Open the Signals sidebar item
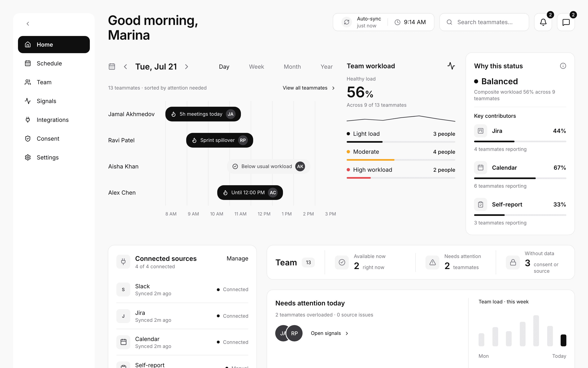588x368 pixels. [x=54, y=101]
